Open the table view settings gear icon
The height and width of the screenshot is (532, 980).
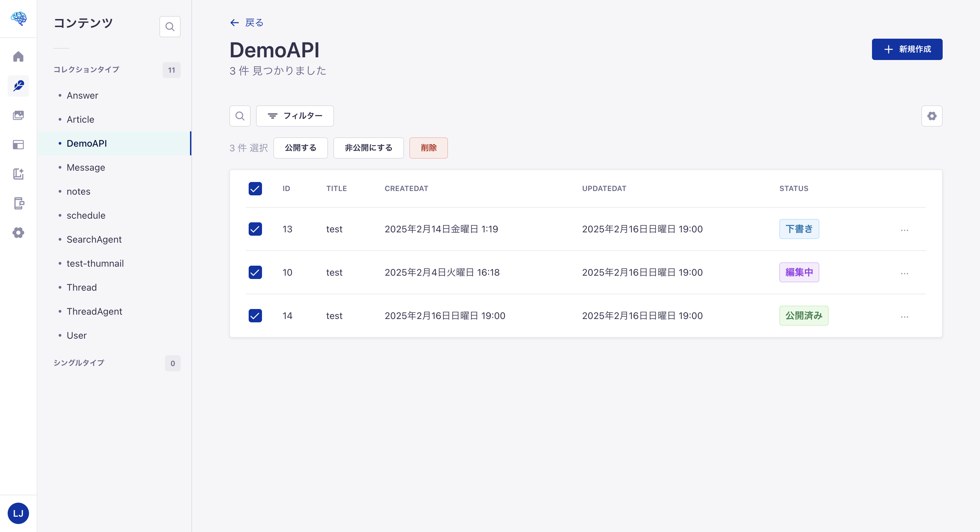point(931,116)
